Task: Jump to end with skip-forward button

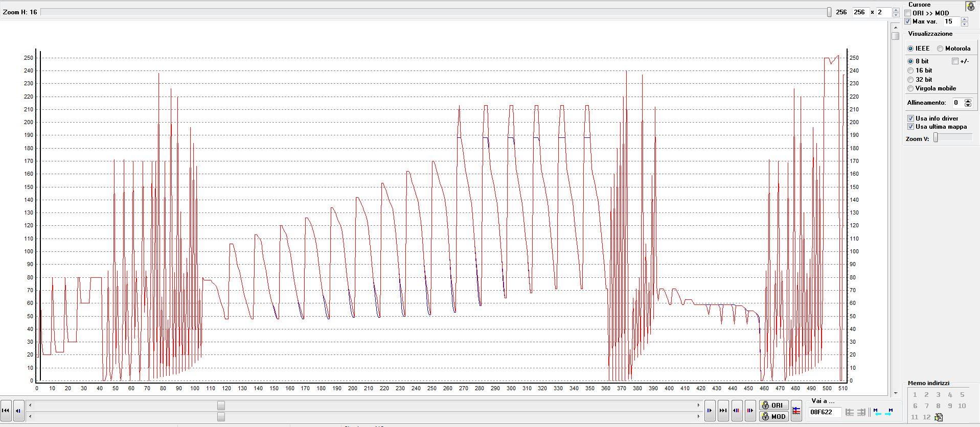Action: click(x=723, y=410)
